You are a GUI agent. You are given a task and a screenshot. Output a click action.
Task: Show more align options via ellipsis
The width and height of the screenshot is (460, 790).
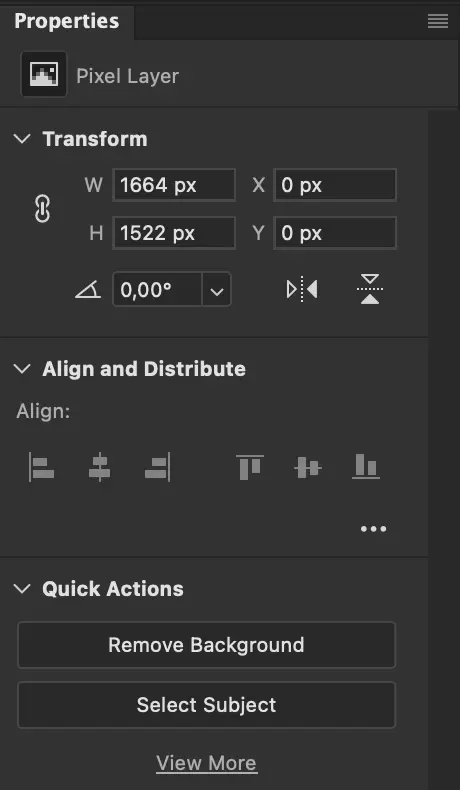(x=373, y=529)
